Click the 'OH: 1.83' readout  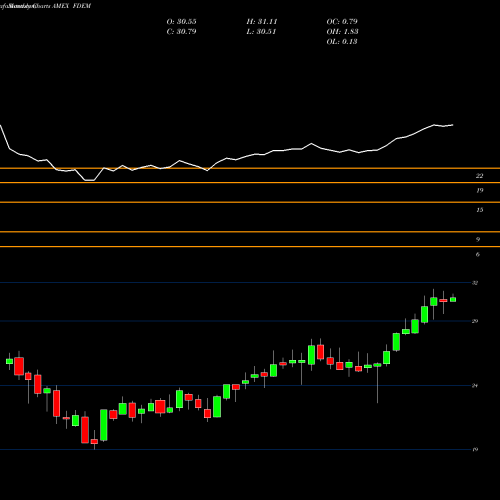point(342,31)
